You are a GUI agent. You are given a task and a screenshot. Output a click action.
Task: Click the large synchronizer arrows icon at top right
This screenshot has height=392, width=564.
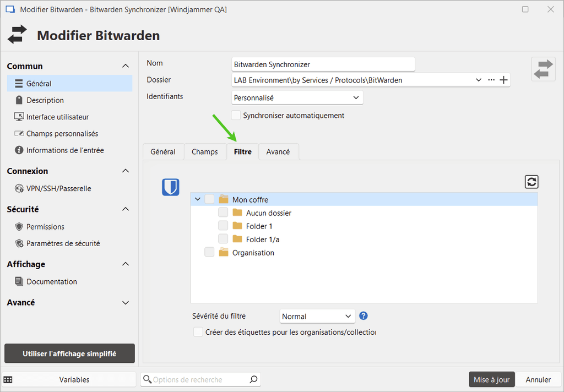pos(543,69)
